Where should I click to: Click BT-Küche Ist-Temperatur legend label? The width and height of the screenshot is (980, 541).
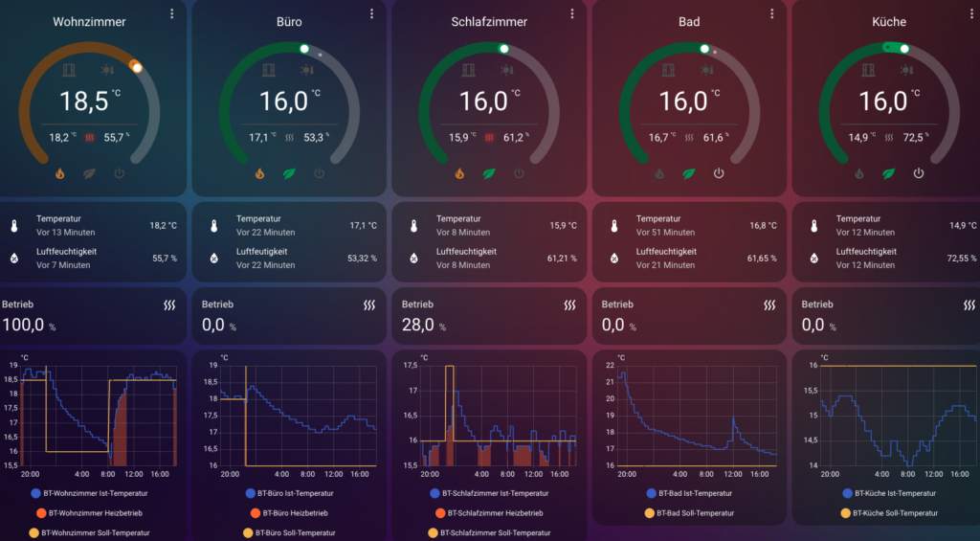(x=890, y=493)
